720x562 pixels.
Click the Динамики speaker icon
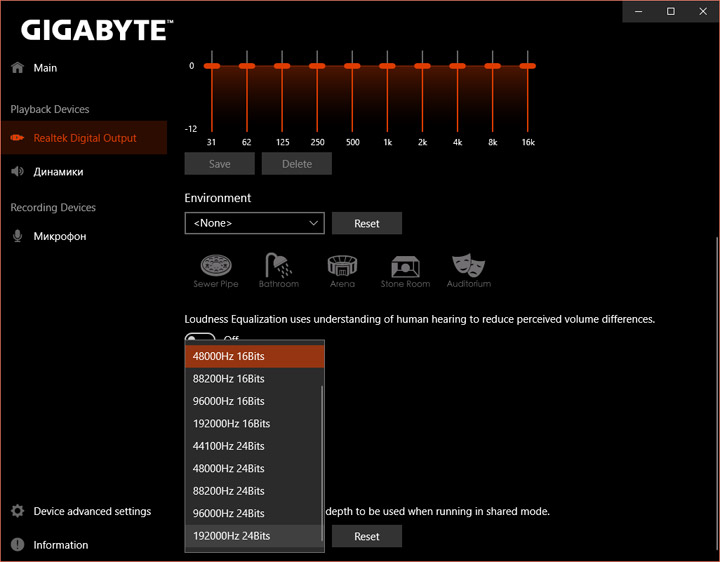pos(17,171)
